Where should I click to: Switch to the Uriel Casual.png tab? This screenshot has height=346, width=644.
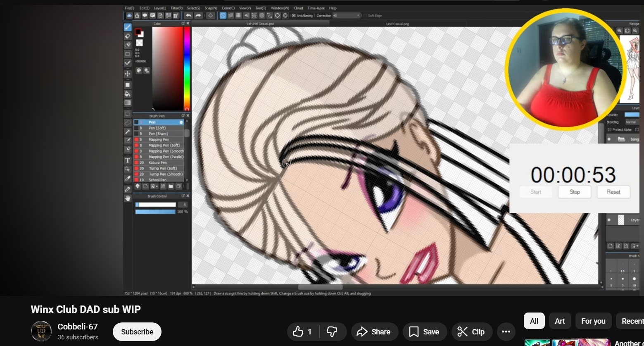(397, 24)
